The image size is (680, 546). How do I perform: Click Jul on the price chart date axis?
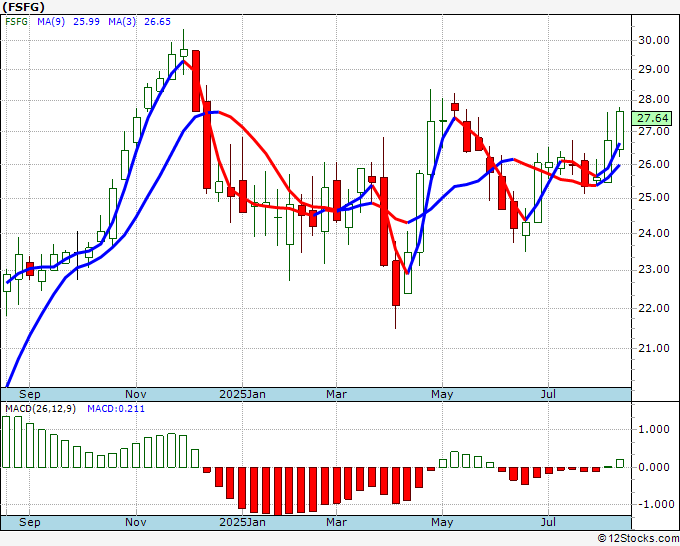tap(549, 394)
